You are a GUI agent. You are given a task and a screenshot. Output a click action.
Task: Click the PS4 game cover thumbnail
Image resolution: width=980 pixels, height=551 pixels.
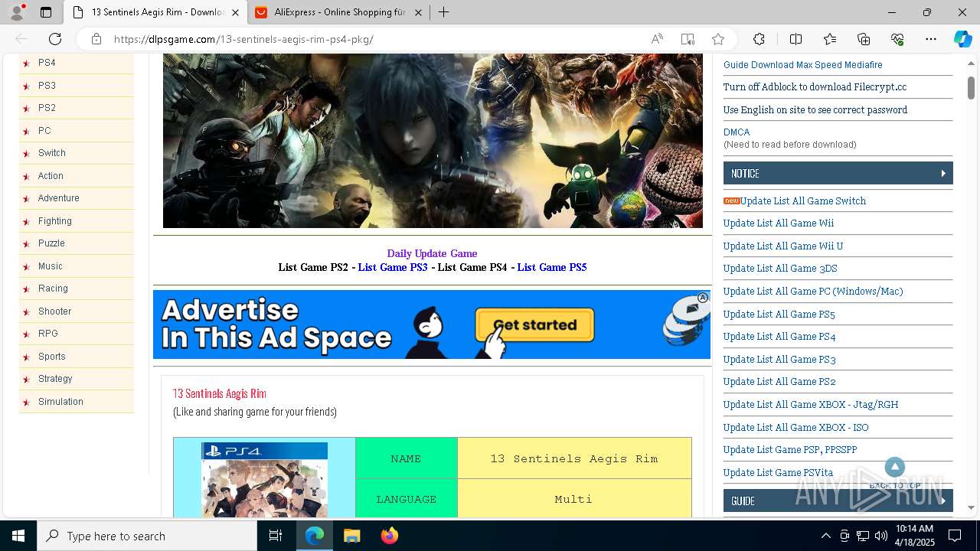265,480
